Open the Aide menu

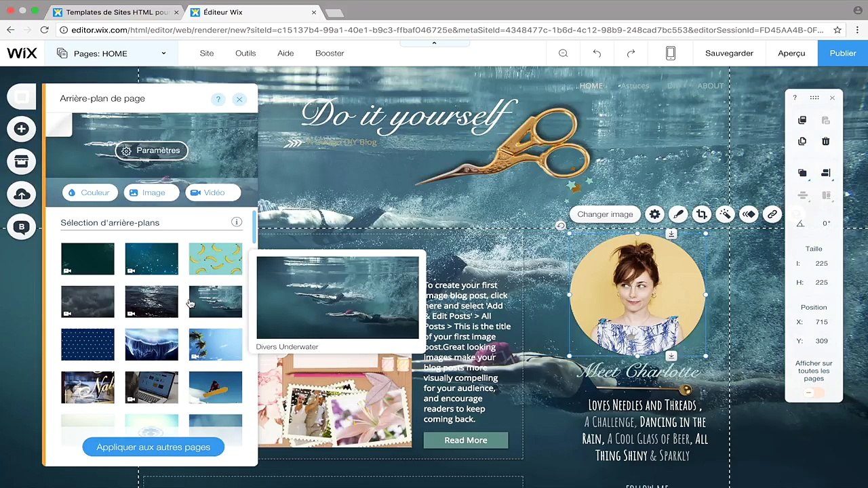click(x=285, y=53)
